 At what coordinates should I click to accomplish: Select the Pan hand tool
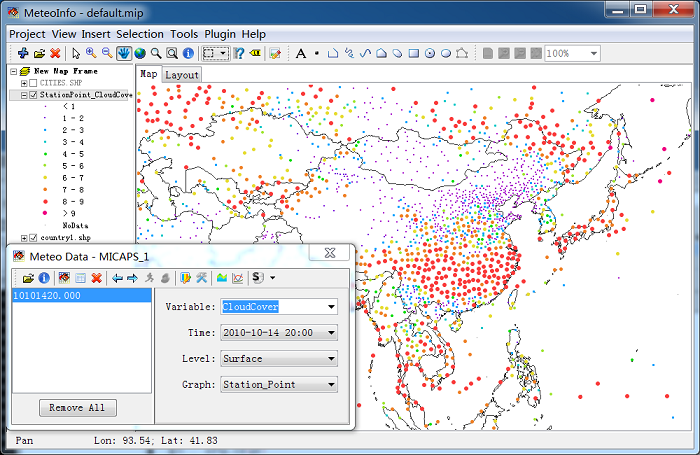(x=124, y=53)
